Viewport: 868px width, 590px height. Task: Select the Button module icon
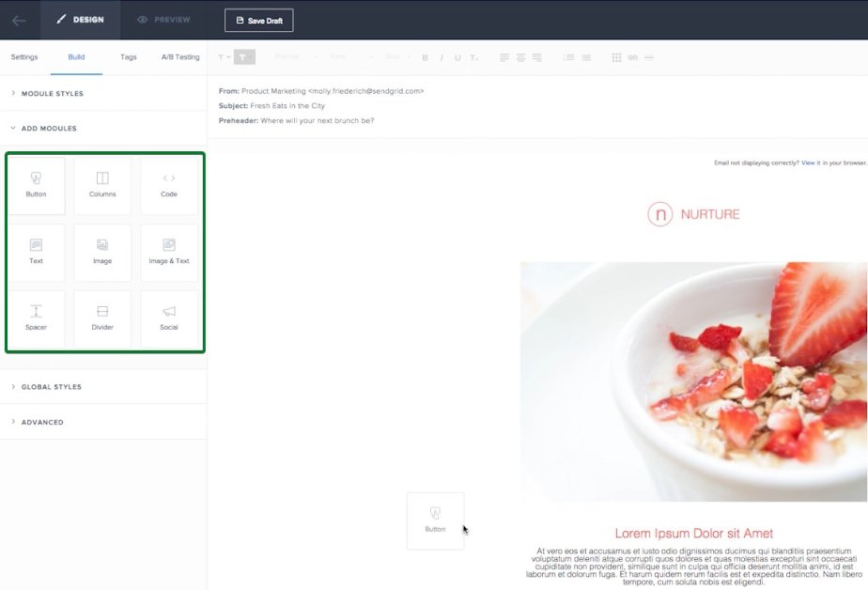click(36, 185)
